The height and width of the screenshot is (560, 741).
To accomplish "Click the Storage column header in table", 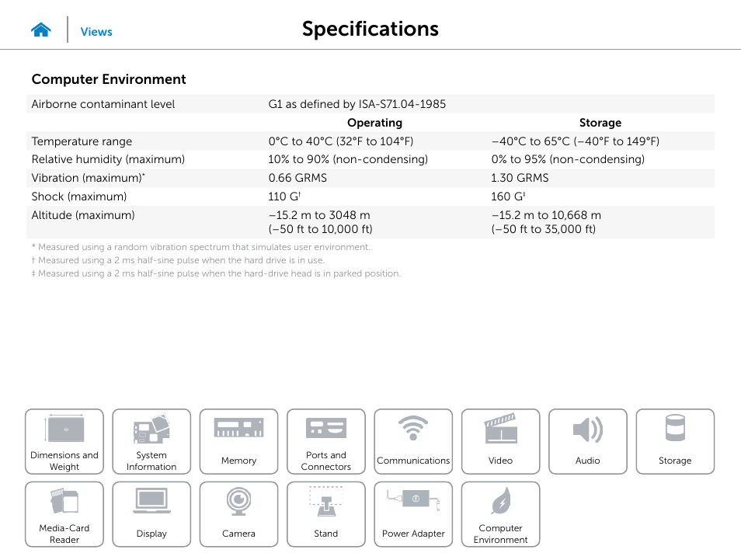I will [600, 123].
